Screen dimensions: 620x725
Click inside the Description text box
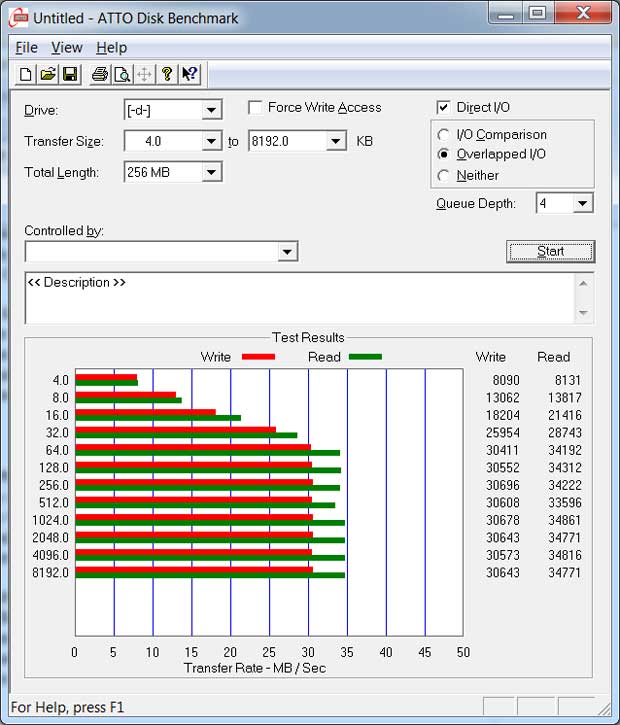point(300,298)
